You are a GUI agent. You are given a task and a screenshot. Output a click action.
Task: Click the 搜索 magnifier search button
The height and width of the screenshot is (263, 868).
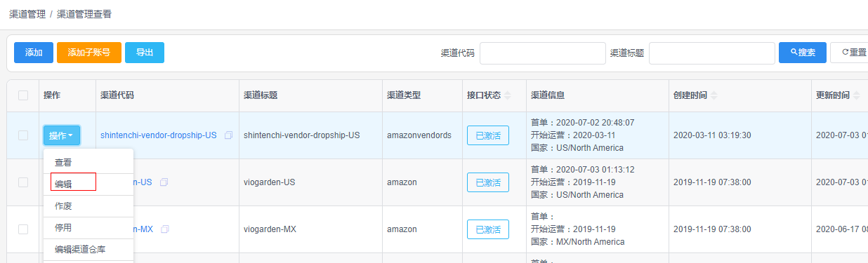pyautogui.click(x=803, y=53)
